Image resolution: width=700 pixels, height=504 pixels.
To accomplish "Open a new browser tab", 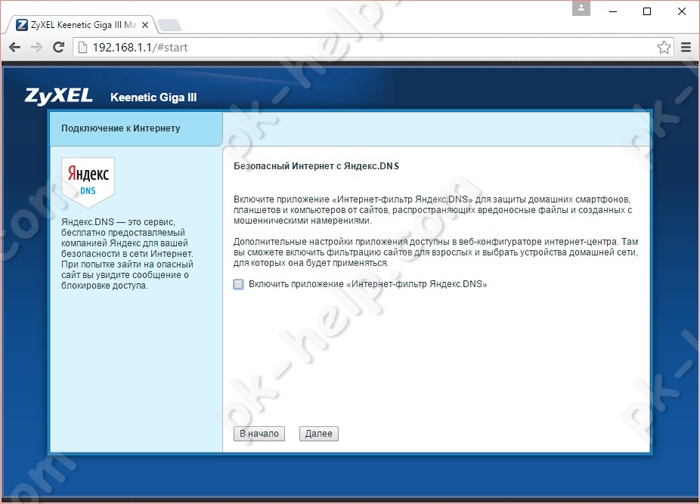I will point(170,25).
